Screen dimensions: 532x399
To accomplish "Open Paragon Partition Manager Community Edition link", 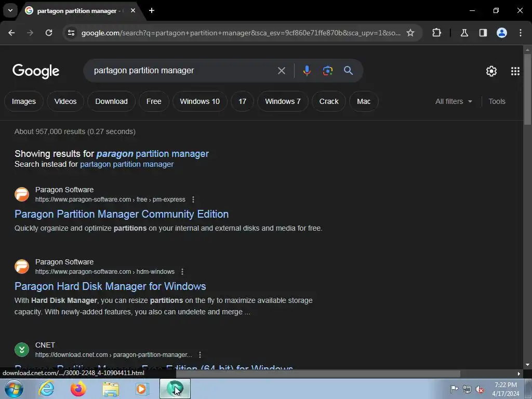I will [122, 214].
